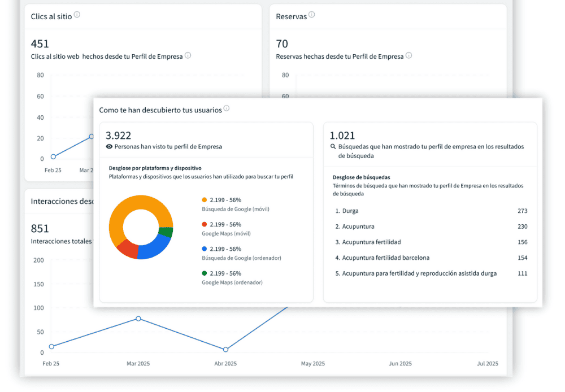Click the Feb 25 data point in the Clics al sitio chart

53,156
